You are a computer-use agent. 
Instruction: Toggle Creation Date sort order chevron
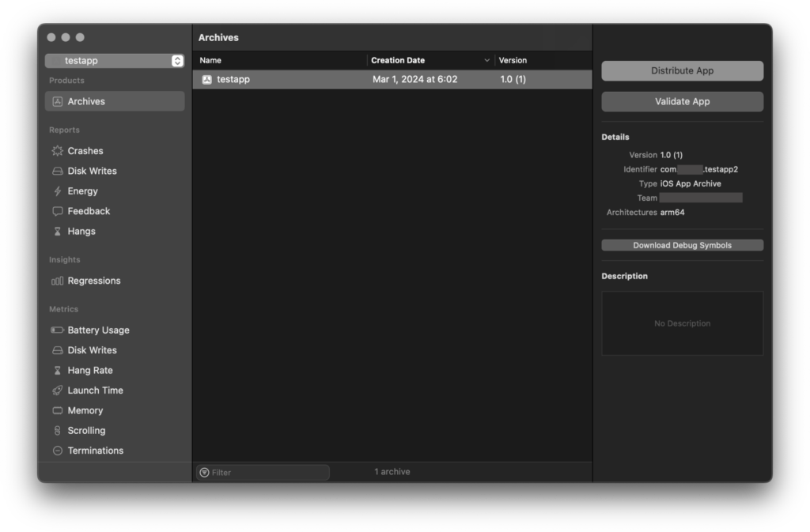486,60
